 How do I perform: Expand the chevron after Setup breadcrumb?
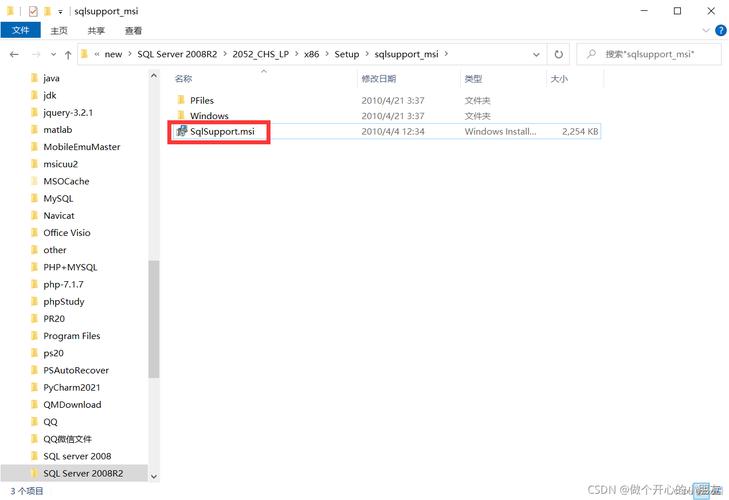(x=367, y=54)
